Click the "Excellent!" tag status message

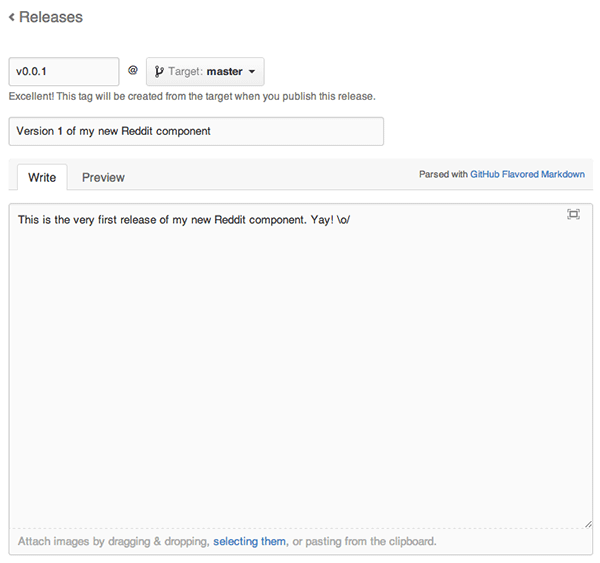point(192,96)
